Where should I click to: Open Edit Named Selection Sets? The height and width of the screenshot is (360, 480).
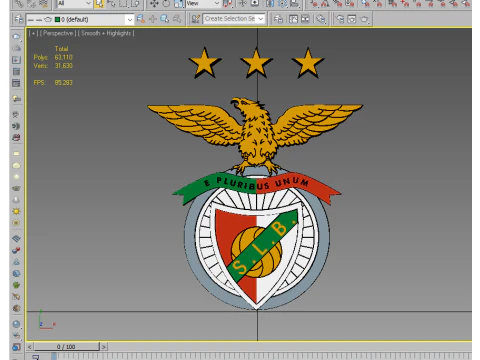[x=195, y=19]
